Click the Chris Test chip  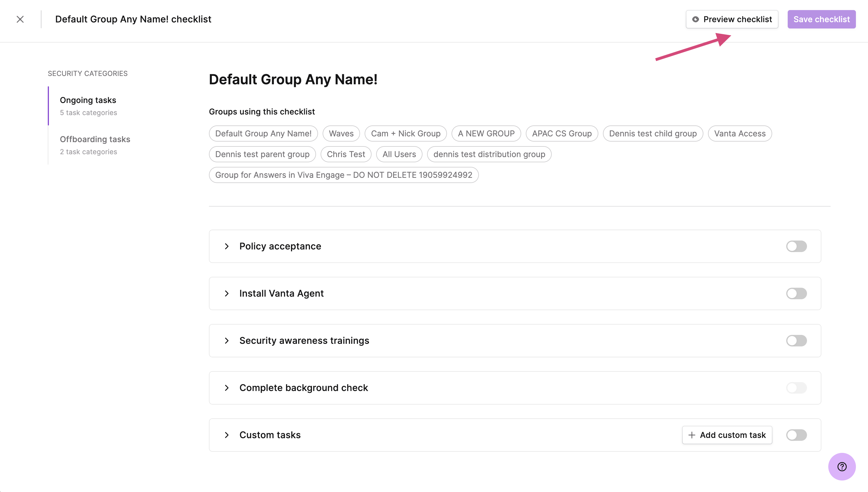click(x=346, y=154)
